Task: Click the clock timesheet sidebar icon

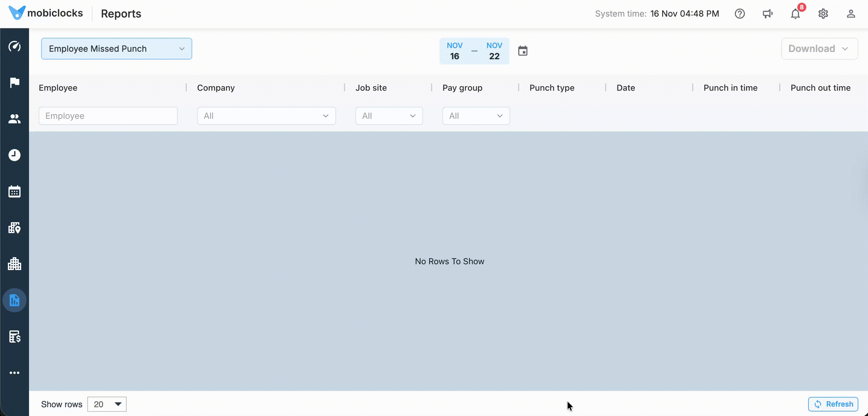Action: click(x=15, y=155)
